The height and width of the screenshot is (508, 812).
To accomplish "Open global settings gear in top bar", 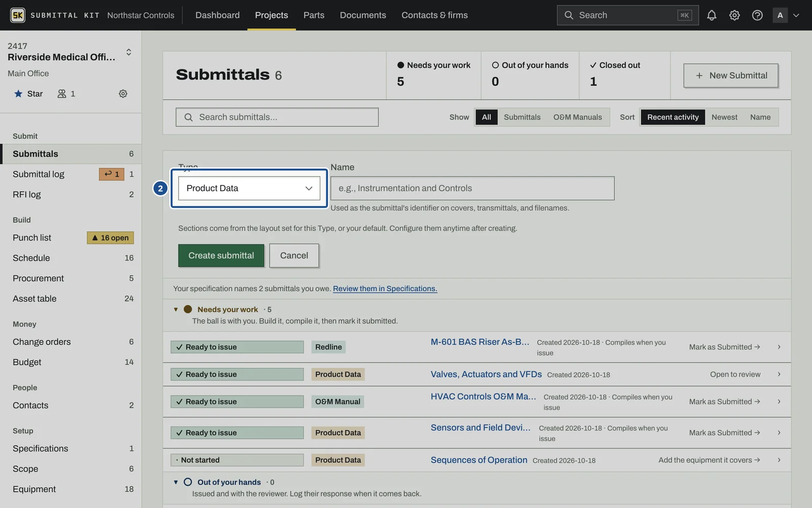I will click(734, 15).
